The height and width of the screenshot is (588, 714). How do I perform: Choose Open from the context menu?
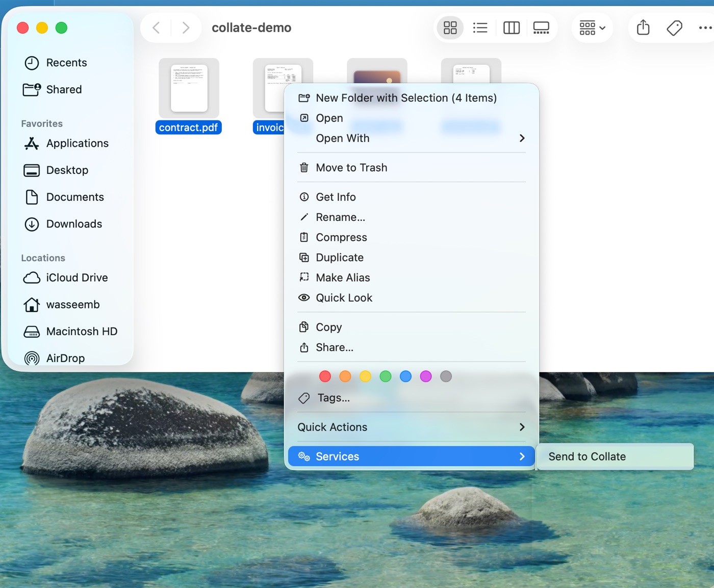pyautogui.click(x=412, y=118)
